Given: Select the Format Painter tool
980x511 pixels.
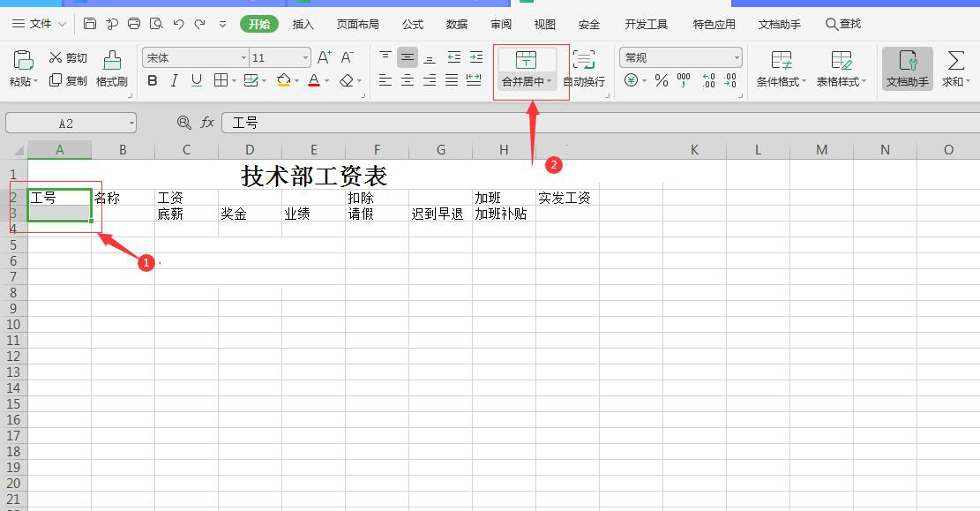Looking at the screenshot, I should click(111, 70).
